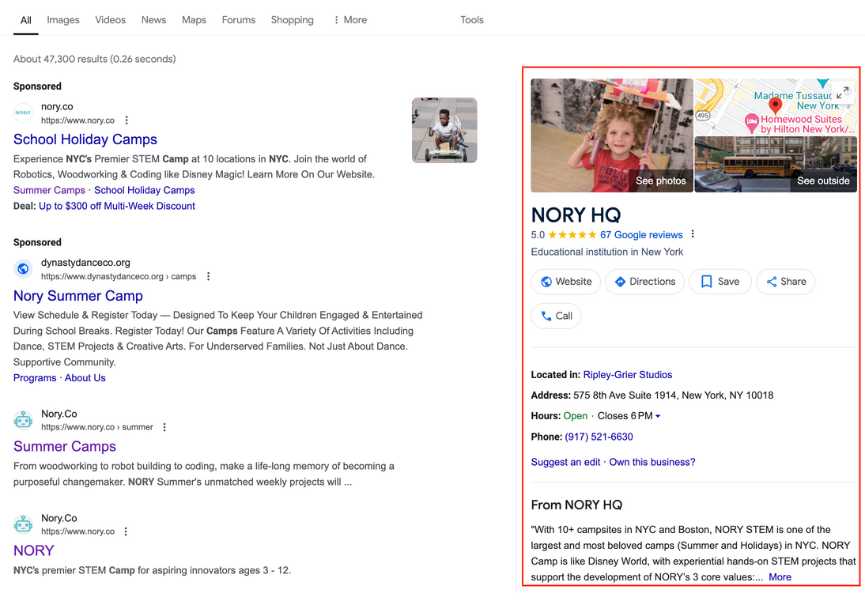865x600 pixels.
Task: Open more options dots beside Google reviews
Action: 692,234
